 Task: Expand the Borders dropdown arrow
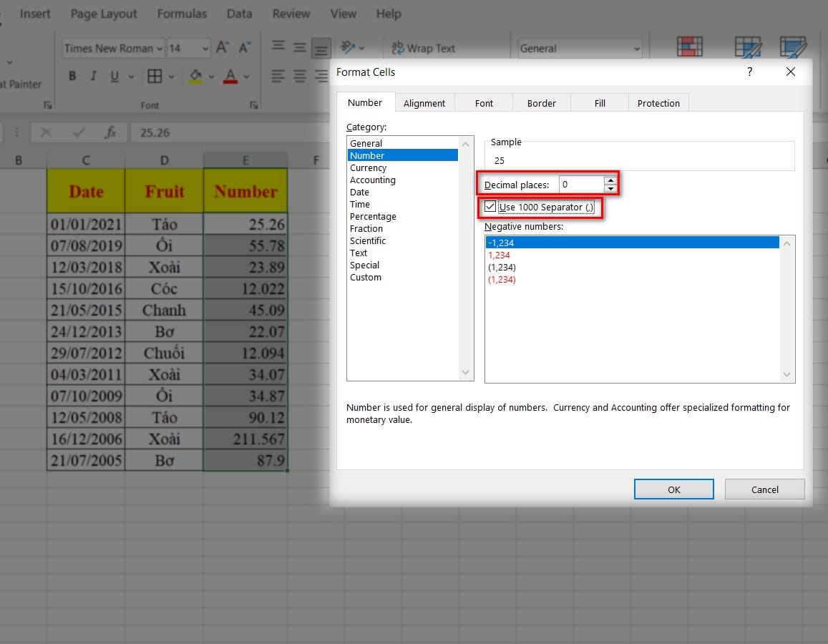pos(171,77)
